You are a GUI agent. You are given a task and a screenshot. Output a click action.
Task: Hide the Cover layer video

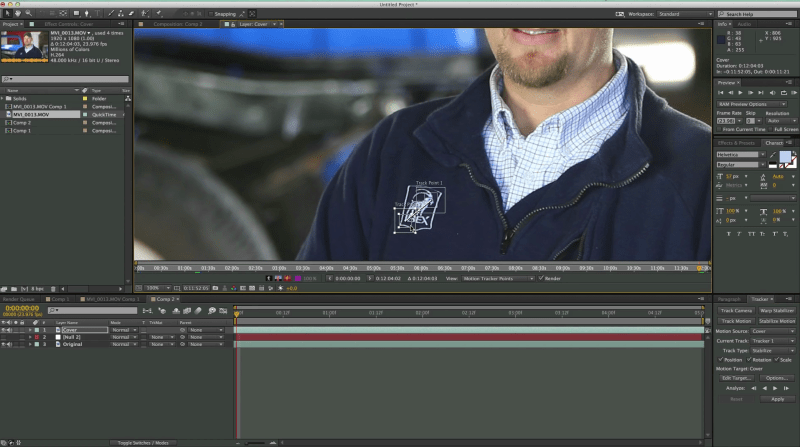pyautogui.click(x=4, y=330)
